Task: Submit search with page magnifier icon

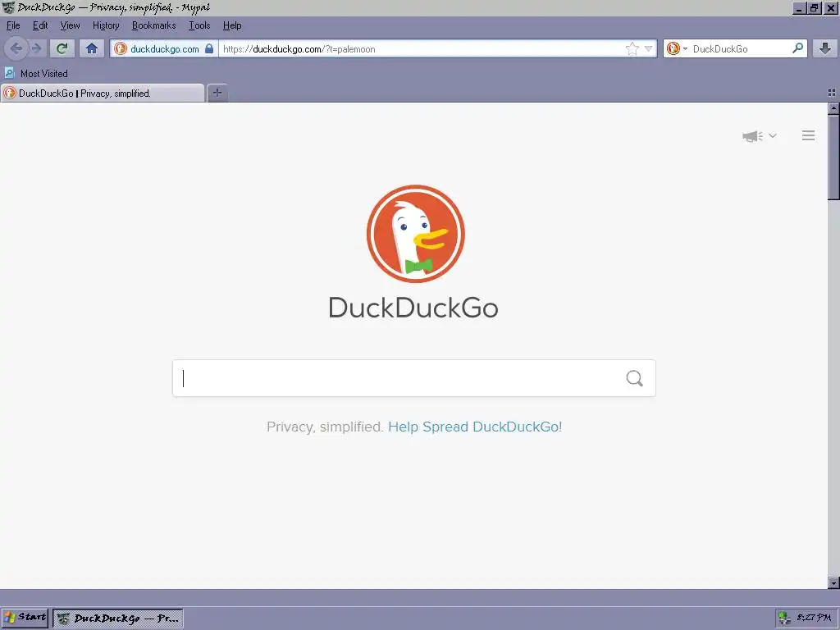Action: (634, 378)
